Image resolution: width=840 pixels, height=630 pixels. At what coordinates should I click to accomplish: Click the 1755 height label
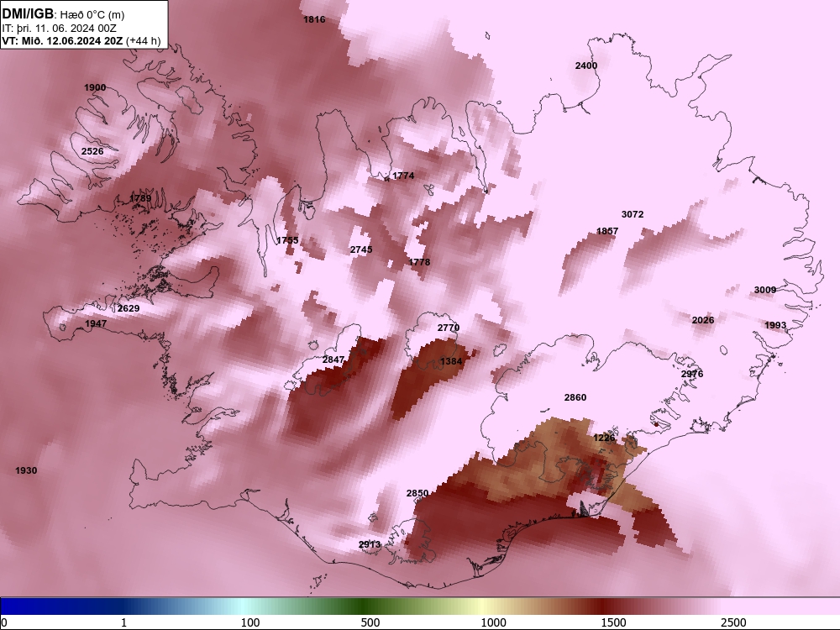287,240
